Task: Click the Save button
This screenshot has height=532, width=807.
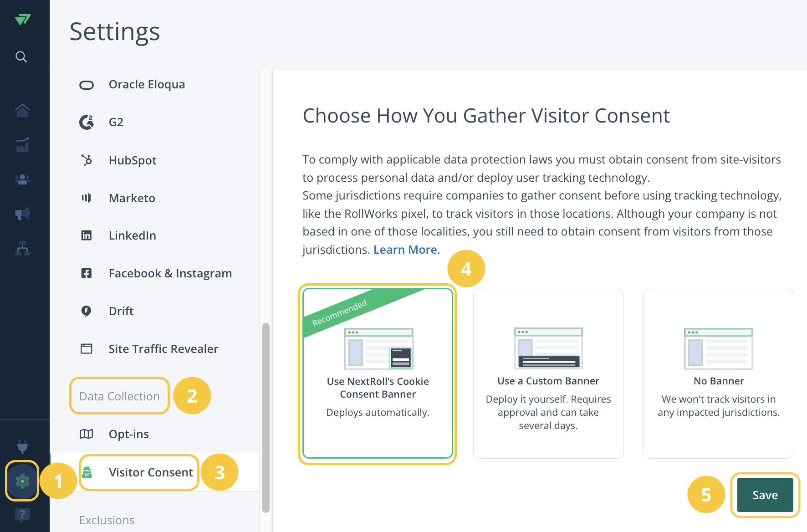Action: click(x=765, y=495)
